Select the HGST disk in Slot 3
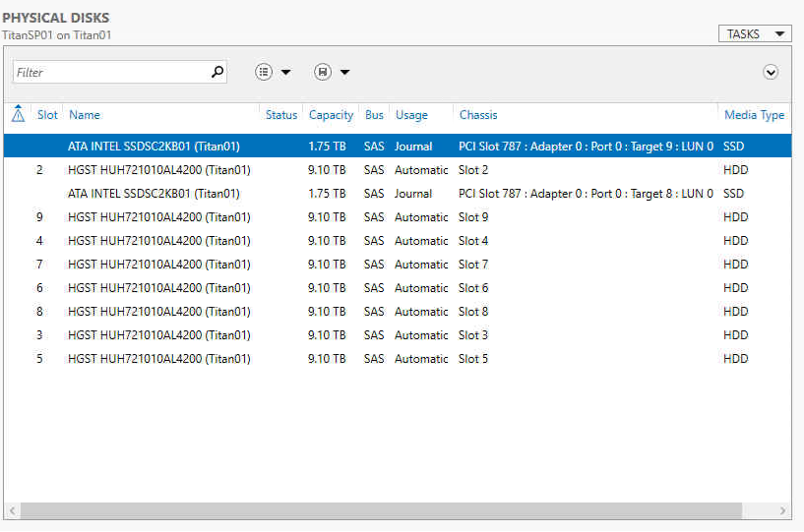The image size is (804, 532). point(398,334)
